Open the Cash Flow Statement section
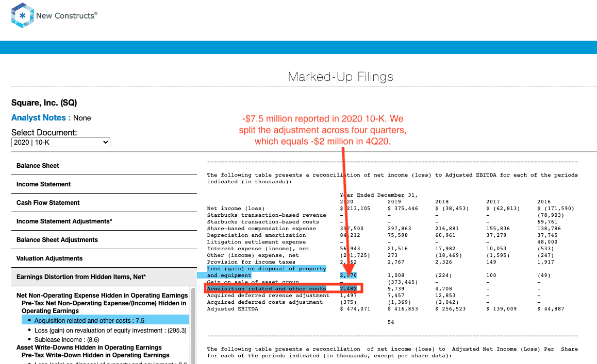This screenshot has height=364, width=597. (x=104, y=203)
